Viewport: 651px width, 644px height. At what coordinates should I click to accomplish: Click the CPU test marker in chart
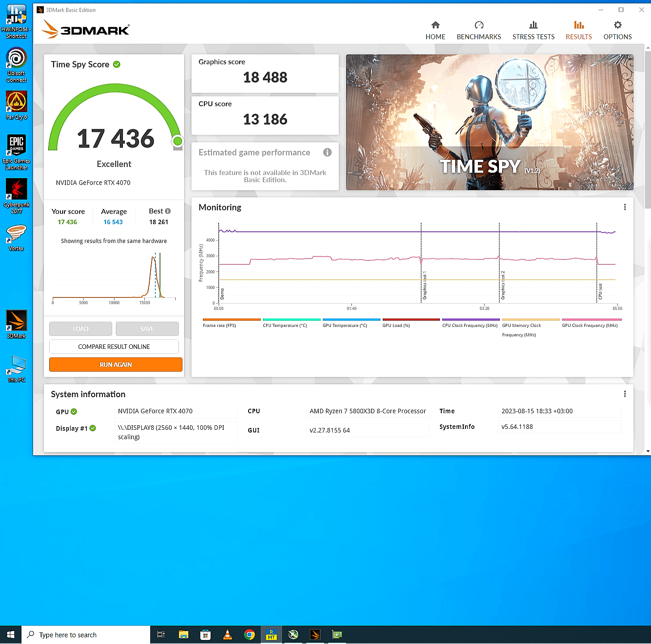click(600, 291)
